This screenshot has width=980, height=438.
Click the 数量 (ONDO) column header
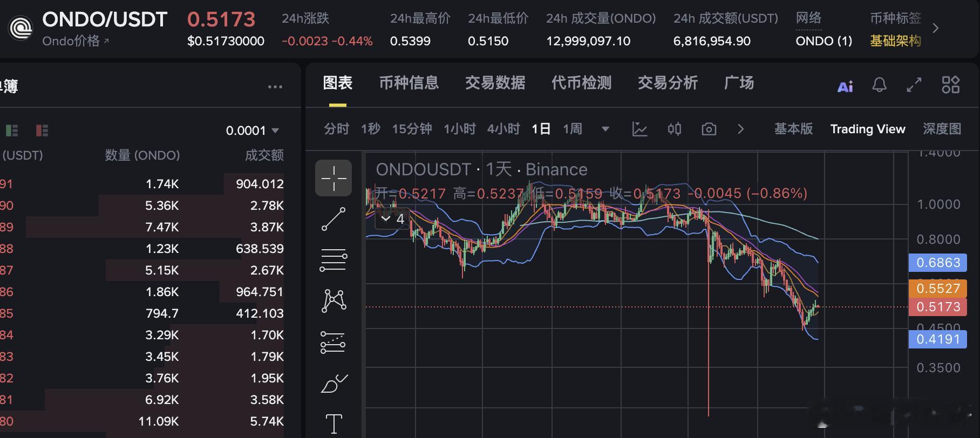point(142,155)
